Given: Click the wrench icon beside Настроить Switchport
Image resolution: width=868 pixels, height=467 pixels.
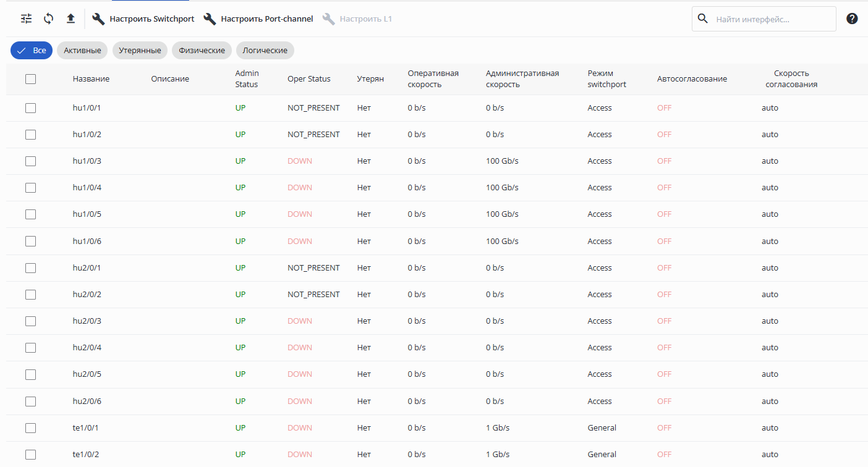Looking at the screenshot, I should 98,19.
